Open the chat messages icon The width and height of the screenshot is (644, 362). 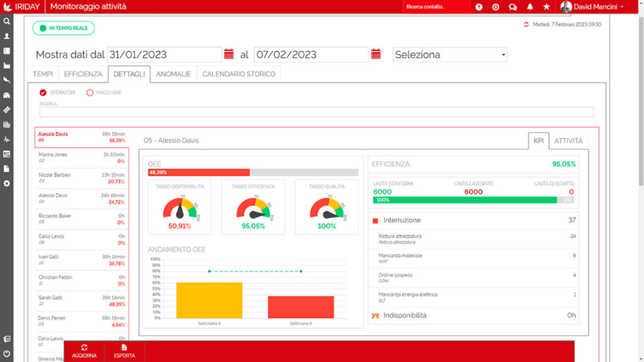pos(513,7)
